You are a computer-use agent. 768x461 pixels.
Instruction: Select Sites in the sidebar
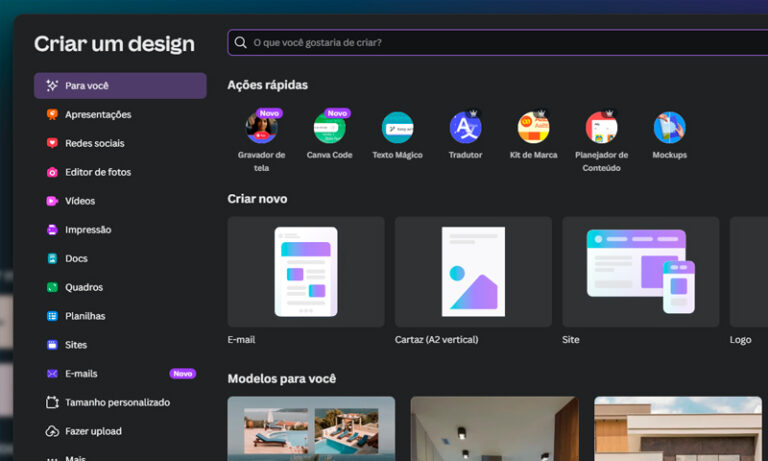point(120,345)
